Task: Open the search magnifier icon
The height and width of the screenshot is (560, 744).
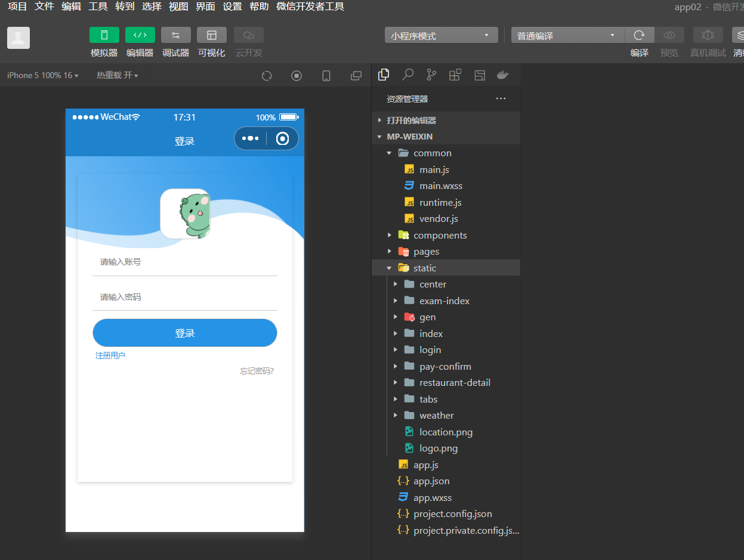Action: click(407, 74)
